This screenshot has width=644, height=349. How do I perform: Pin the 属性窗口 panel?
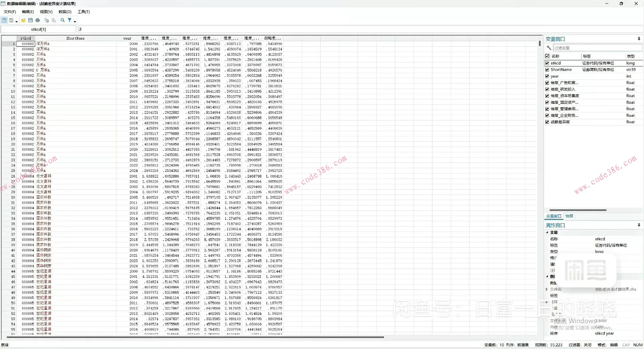point(639,225)
